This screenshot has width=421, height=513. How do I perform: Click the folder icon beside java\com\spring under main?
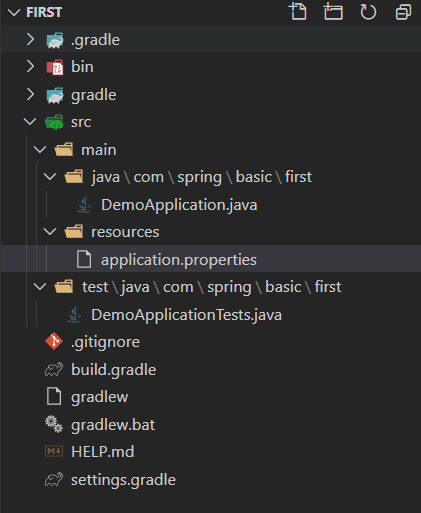(x=74, y=177)
